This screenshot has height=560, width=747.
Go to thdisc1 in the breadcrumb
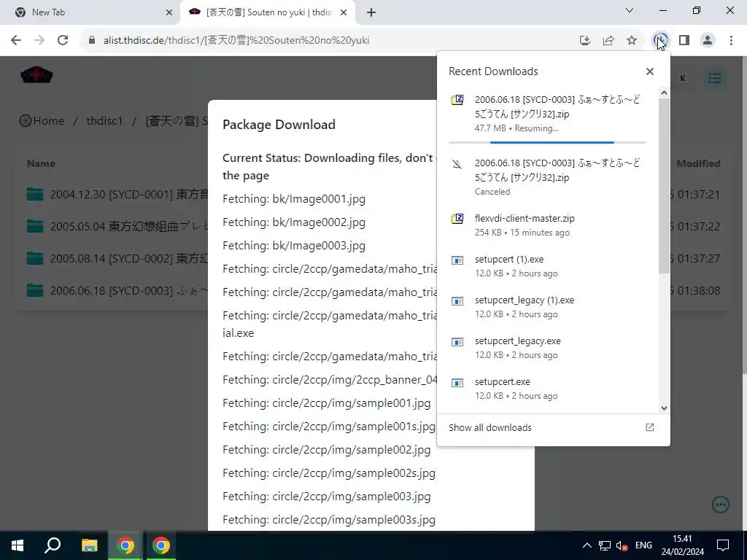[104, 121]
